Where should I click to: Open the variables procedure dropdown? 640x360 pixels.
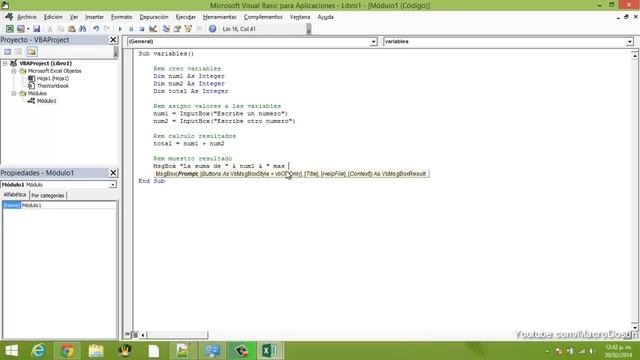630,42
